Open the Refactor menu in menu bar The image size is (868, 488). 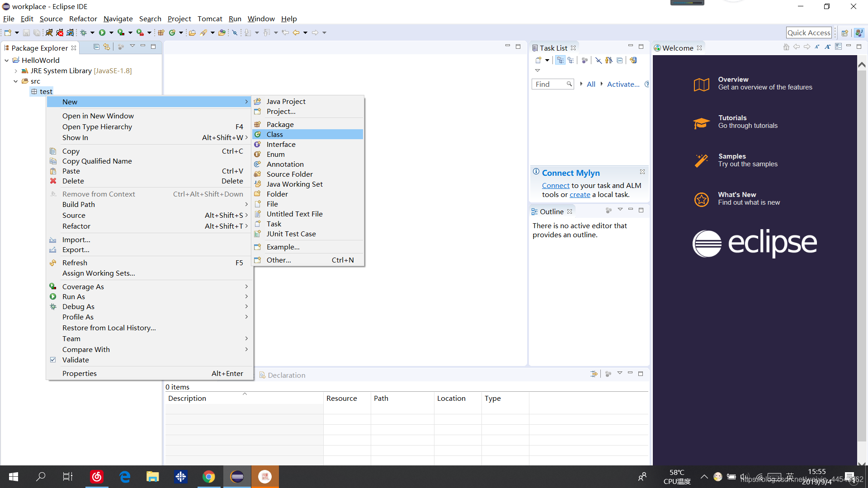83,19
